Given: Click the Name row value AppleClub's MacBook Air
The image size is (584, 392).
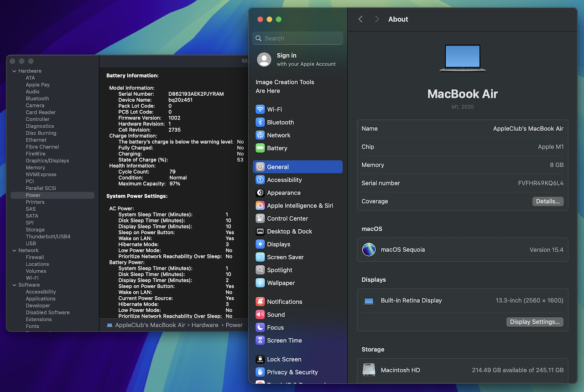Looking at the screenshot, I should tap(528, 129).
